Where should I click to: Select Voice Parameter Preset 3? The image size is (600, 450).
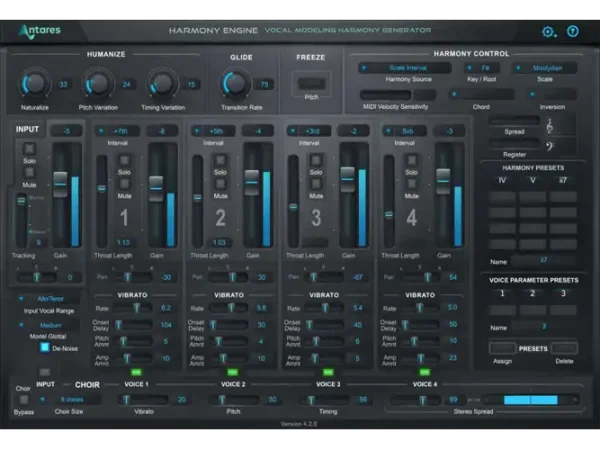563,293
